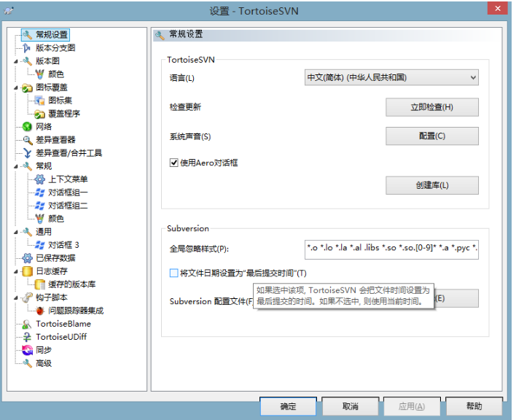
Task: Click the wrench icon beside 通用
Action: [27, 232]
